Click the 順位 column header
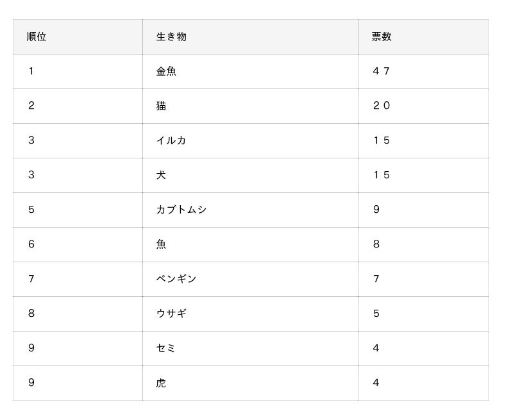Screen dimensions: 513x420 click(37, 37)
